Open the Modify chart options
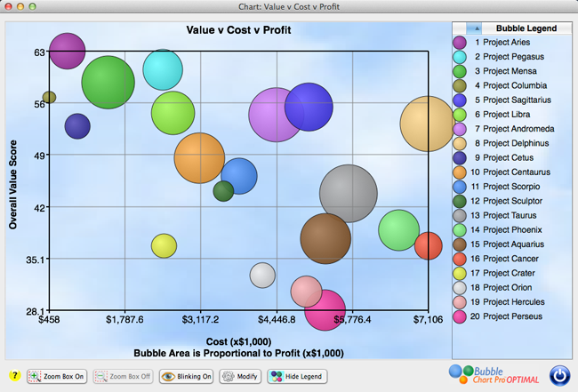Viewport: 578px width, 392px height. click(x=240, y=376)
